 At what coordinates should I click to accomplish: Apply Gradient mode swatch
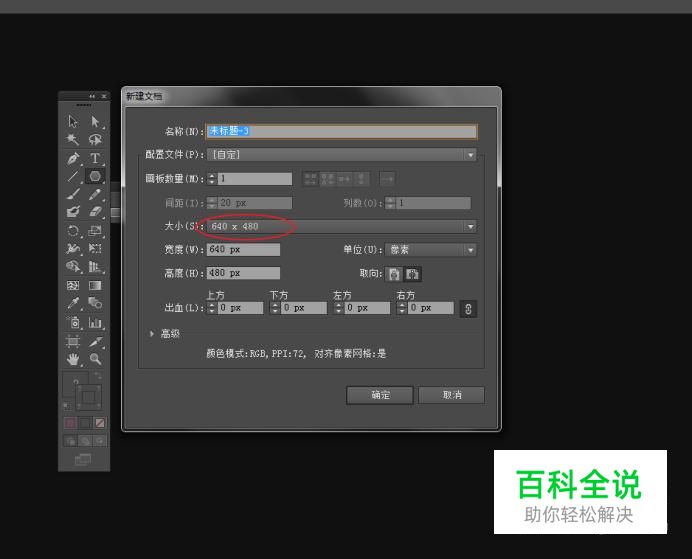[85, 423]
